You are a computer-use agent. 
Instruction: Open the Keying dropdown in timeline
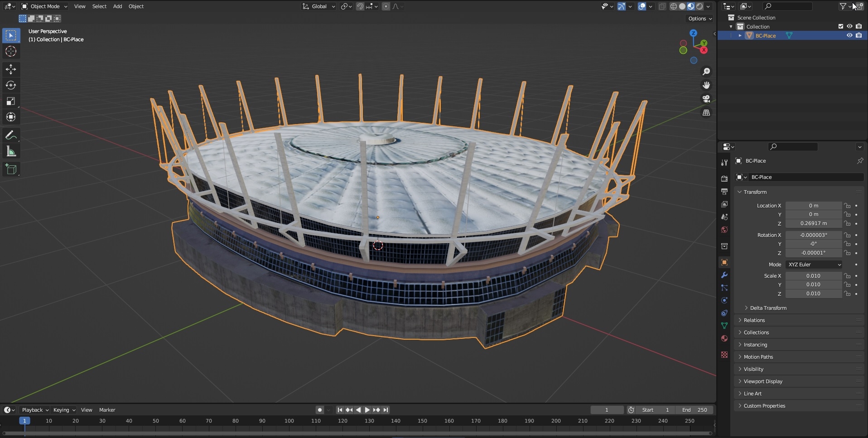[x=64, y=410]
